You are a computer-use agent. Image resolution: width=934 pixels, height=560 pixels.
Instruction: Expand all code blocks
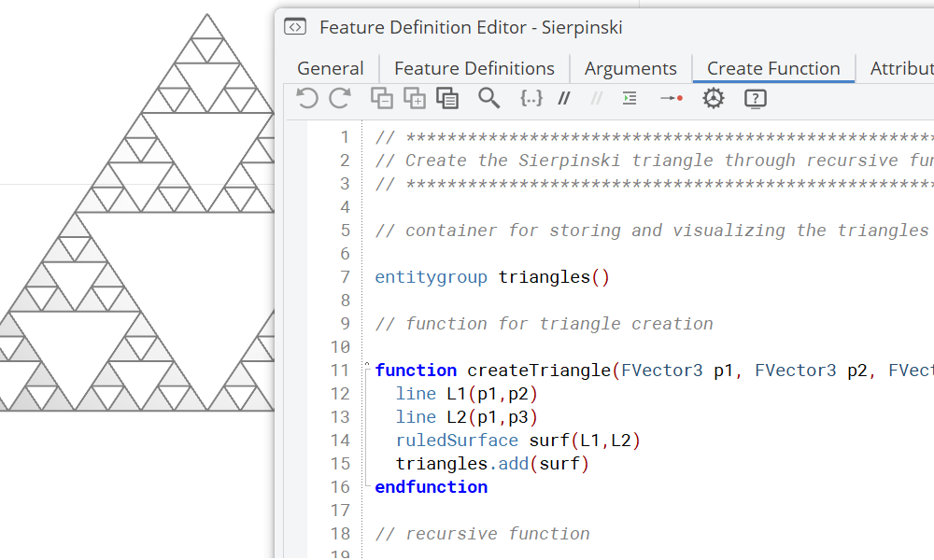[x=415, y=98]
